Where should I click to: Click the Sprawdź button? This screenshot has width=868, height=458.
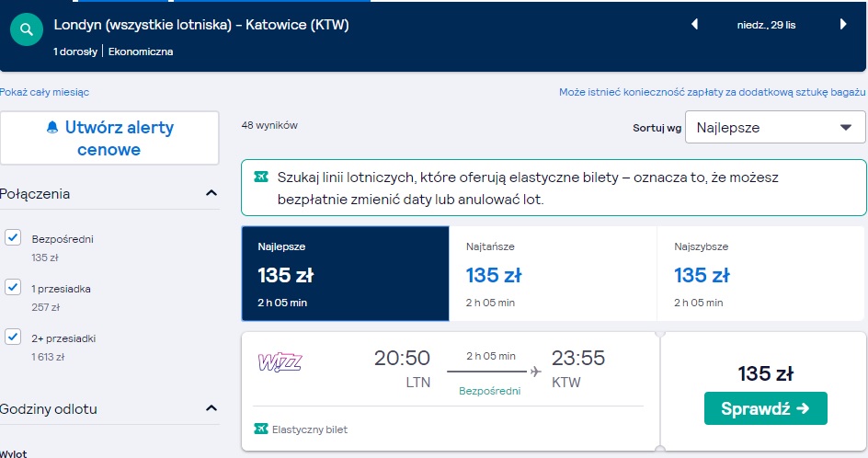coord(766,408)
